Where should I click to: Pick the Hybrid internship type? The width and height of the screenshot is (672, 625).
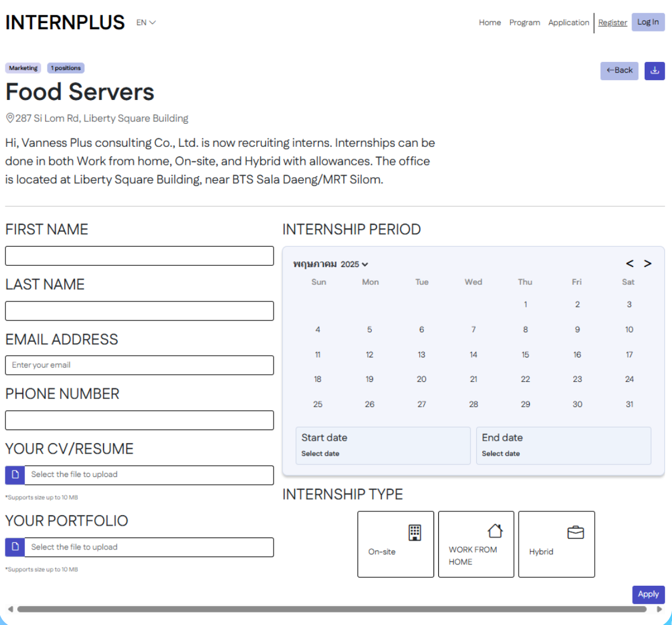pos(556,544)
